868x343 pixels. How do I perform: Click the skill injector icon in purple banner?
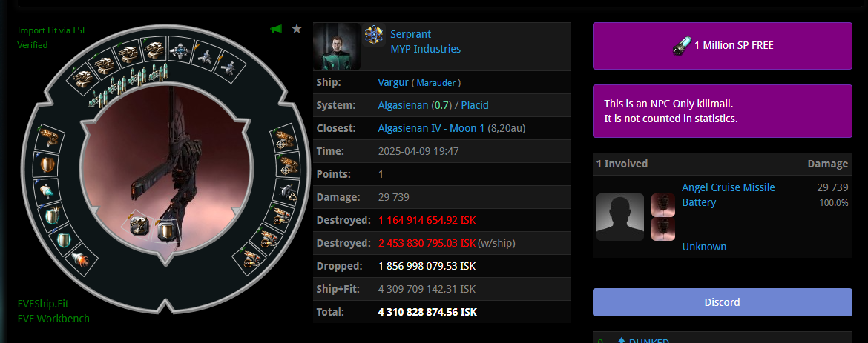click(682, 46)
